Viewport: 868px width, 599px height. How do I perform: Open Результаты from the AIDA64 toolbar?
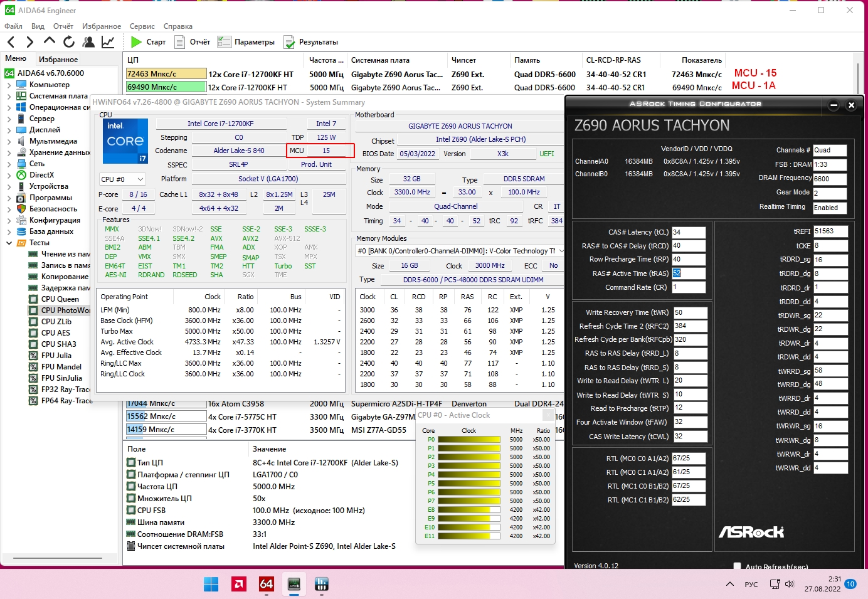(310, 42)
